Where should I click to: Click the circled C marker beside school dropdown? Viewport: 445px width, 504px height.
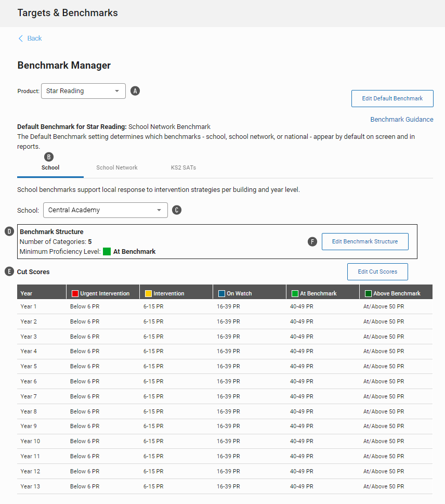point(177,210)
